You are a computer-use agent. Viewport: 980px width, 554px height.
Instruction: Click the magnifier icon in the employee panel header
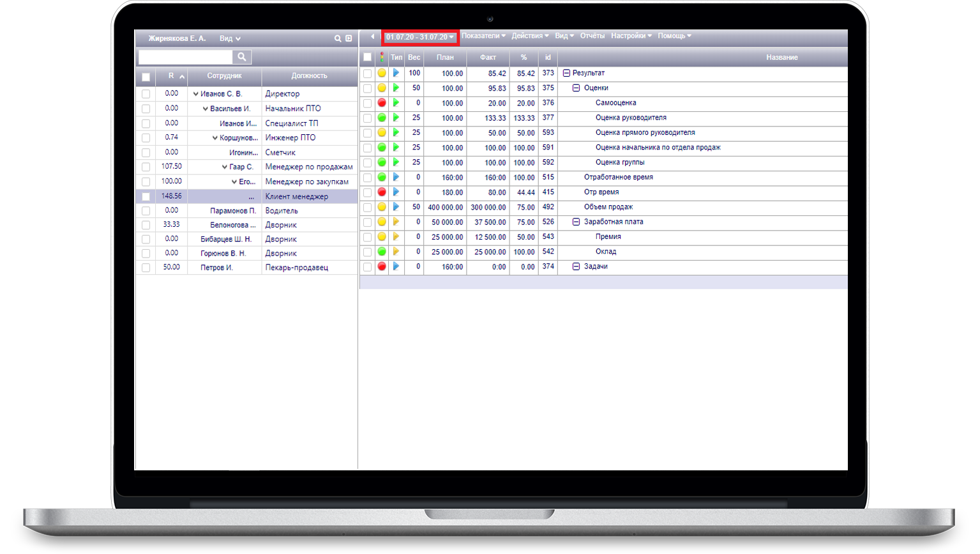pyautogui.click(x=338, y=38)
